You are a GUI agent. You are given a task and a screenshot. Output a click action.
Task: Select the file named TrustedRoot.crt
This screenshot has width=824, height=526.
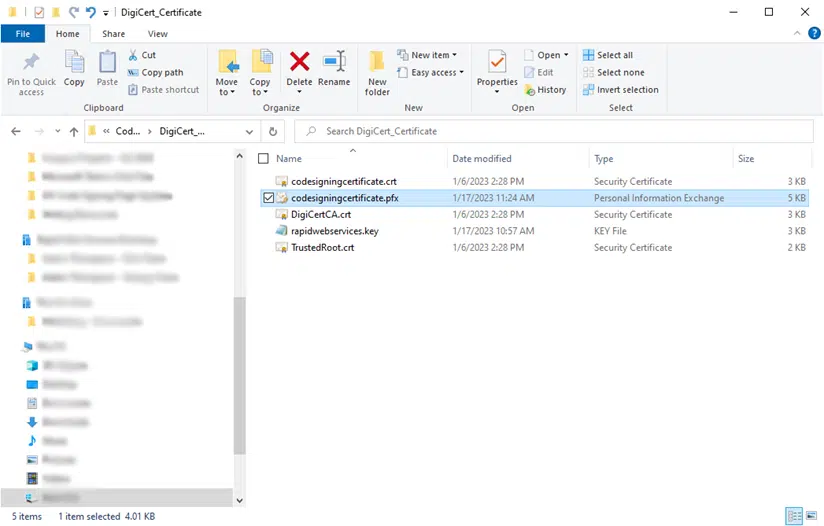323,247
